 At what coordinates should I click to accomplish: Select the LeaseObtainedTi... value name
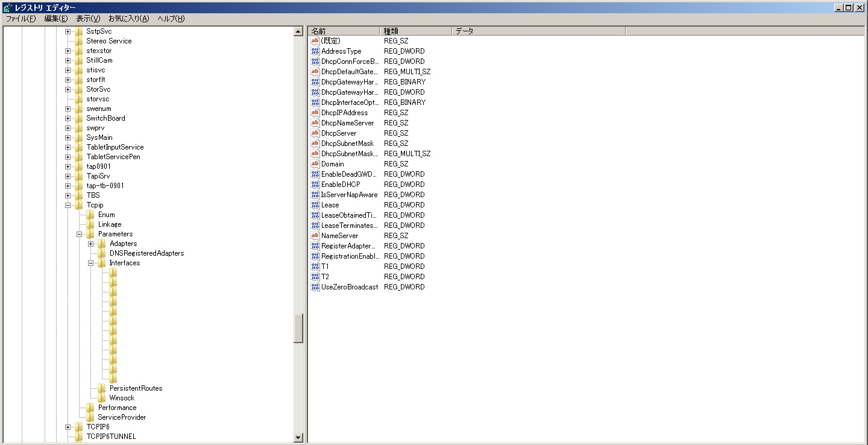tap(350, 215)
